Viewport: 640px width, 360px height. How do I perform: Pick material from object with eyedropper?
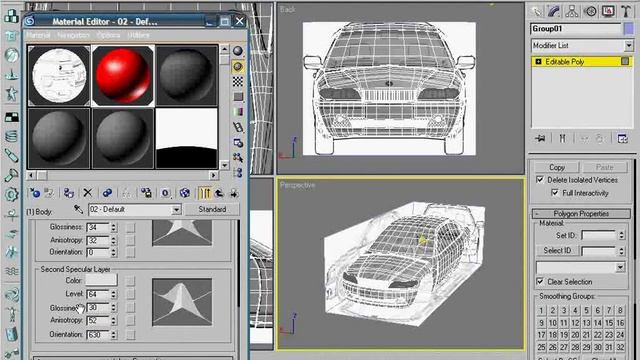point(78,209)
